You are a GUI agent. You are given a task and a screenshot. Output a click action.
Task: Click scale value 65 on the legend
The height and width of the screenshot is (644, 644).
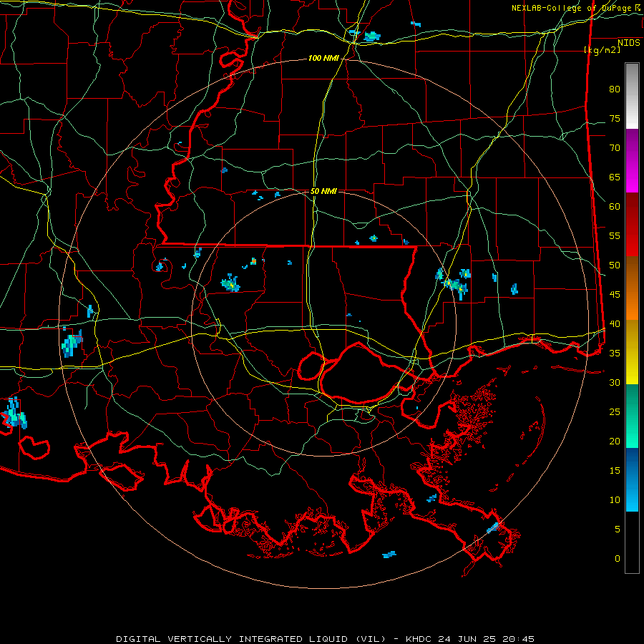pos(615,177)
